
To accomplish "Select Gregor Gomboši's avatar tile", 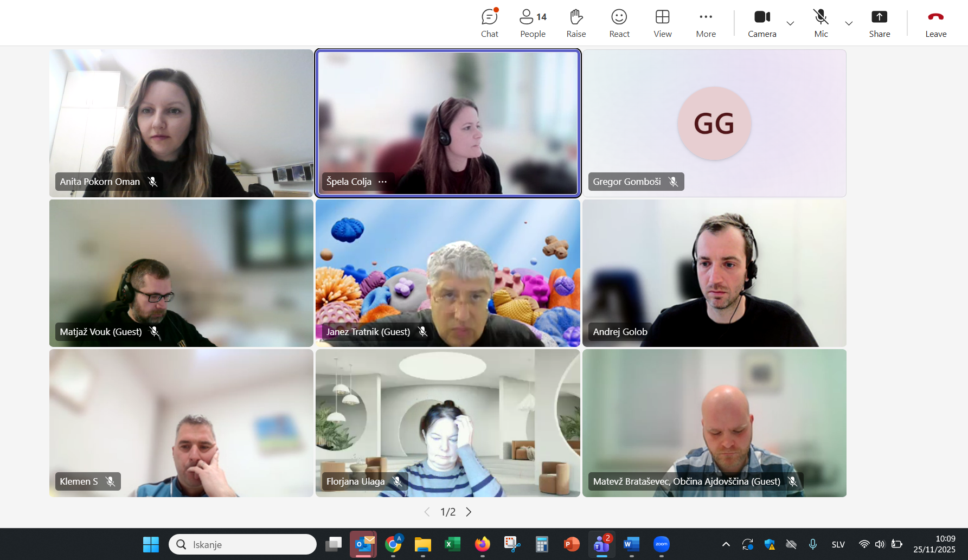I will 714,124.
